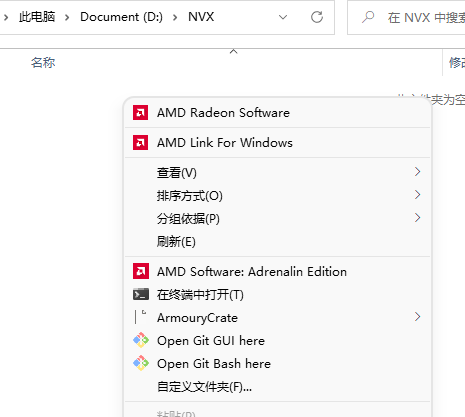Viewport: 465px width, 417px height.
Task: Click the AMD Link For Windows icon
Action: tap(140, 143)
